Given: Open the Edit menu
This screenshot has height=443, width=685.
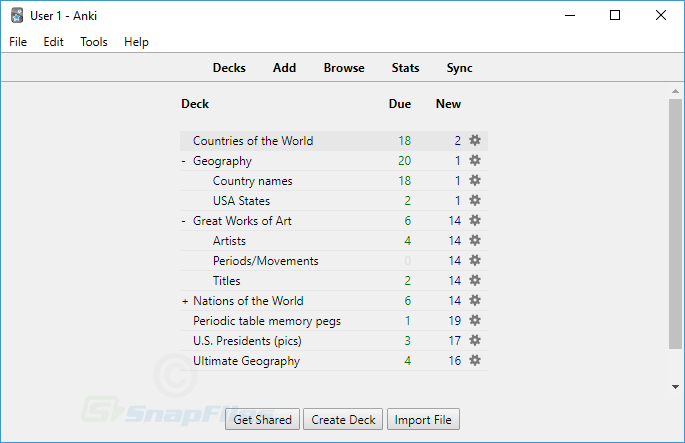Looking at the screenshot, I should point(53,42).
